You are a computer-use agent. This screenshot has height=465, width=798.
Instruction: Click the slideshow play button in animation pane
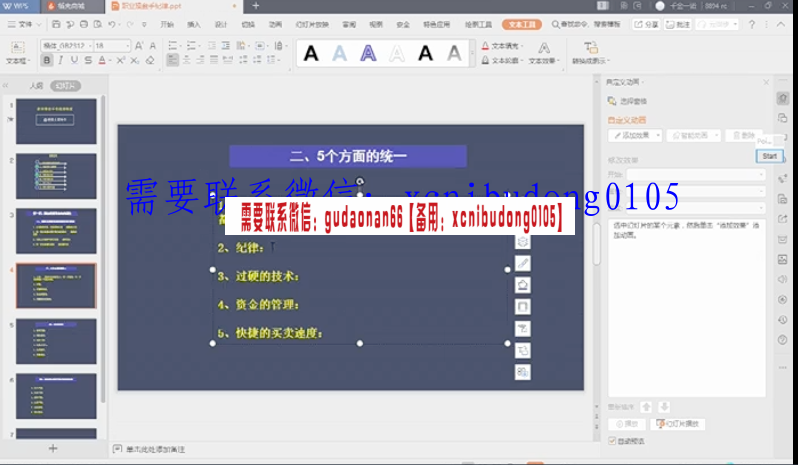680,424
